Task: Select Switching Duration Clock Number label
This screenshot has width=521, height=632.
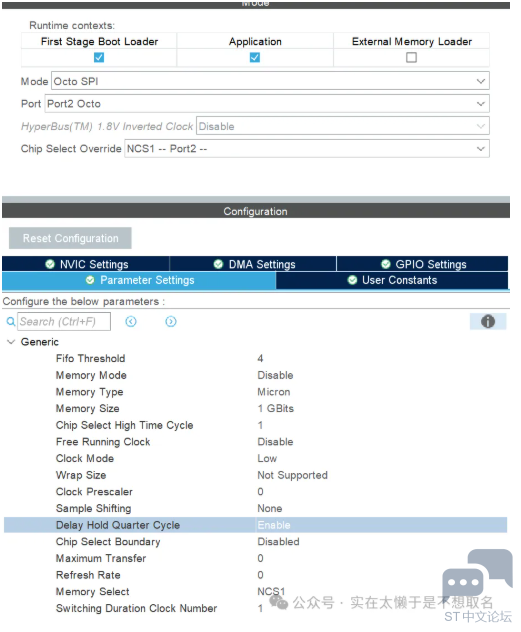Action: coord(136,608)
